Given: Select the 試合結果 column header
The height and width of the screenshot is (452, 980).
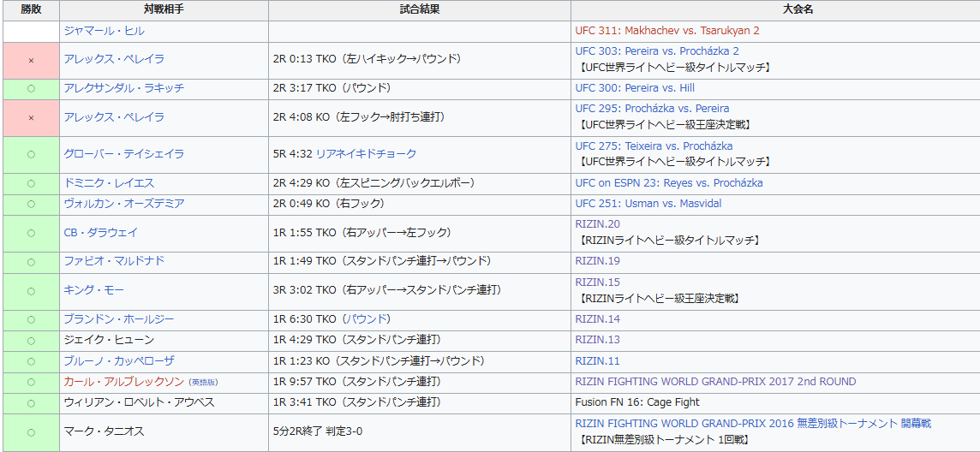Looking at the screenshot, I should [420, 10].
